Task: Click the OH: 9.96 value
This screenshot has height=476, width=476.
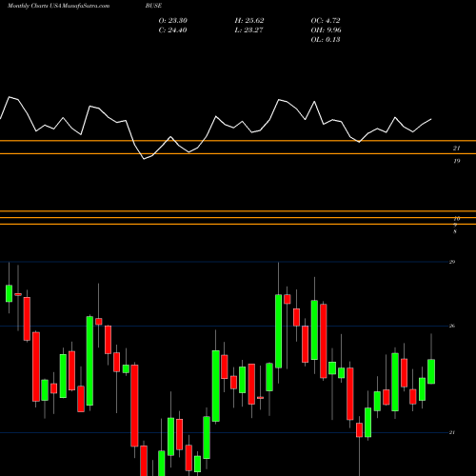Action: point(326,30)
